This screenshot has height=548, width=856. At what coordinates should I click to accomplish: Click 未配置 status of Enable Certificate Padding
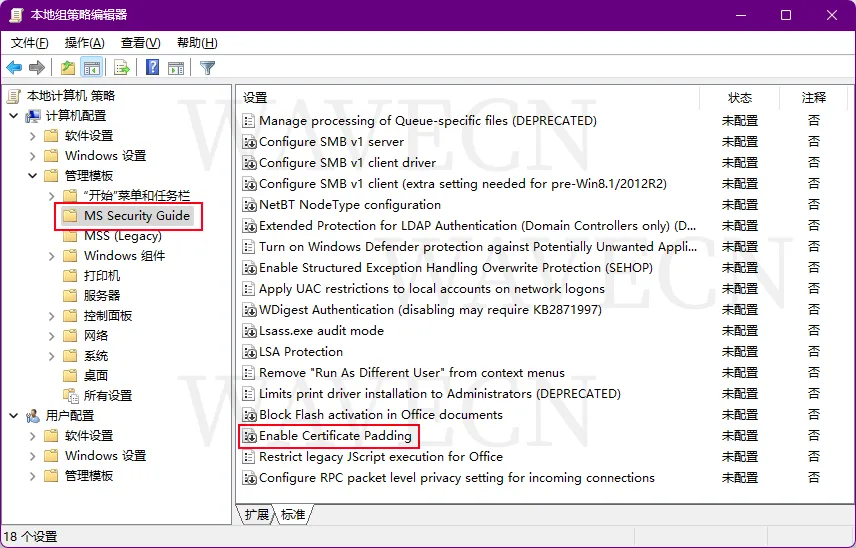740,436
